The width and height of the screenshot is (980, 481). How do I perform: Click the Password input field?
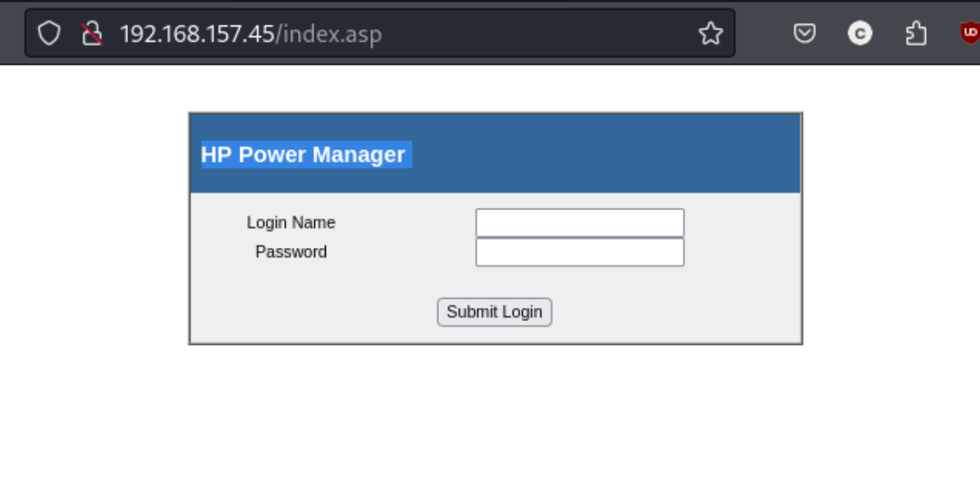click(x=580, y=252)
